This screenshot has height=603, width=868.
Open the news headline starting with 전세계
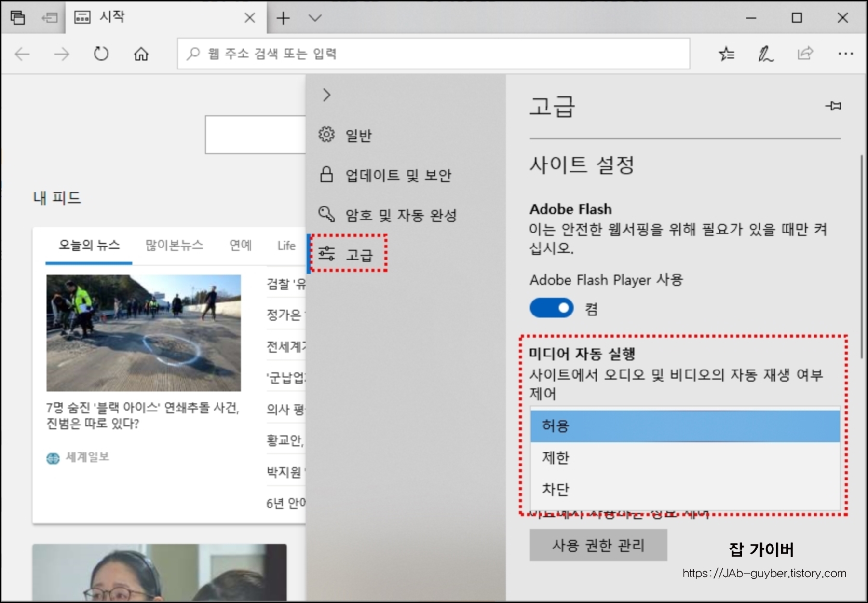pyautogui.click(x=286, y=346)
